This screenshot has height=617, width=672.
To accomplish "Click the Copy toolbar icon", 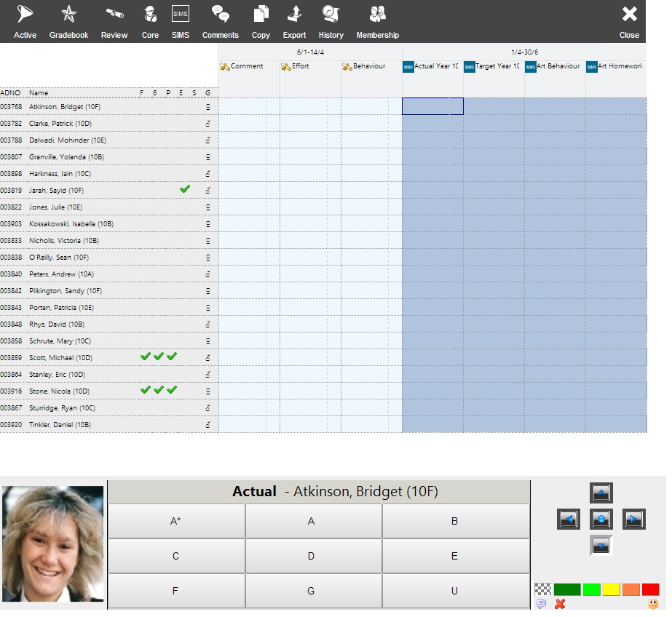I will click(261, 23).
